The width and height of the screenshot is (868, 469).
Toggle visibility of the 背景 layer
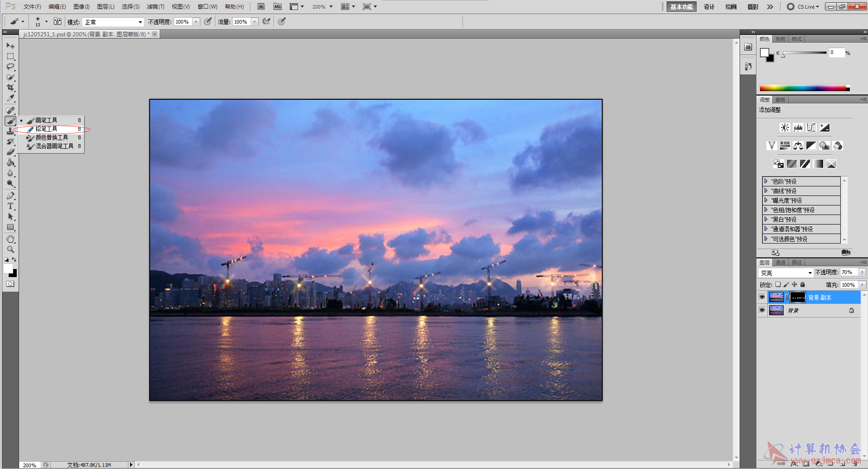pyautogui.click(x=762, y=310)
